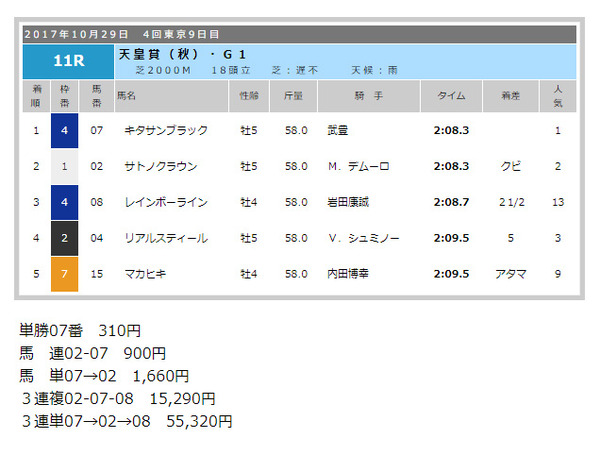Click the date header 2017年10月29日
The image size is (600, 455).
(x=76, y=34)
